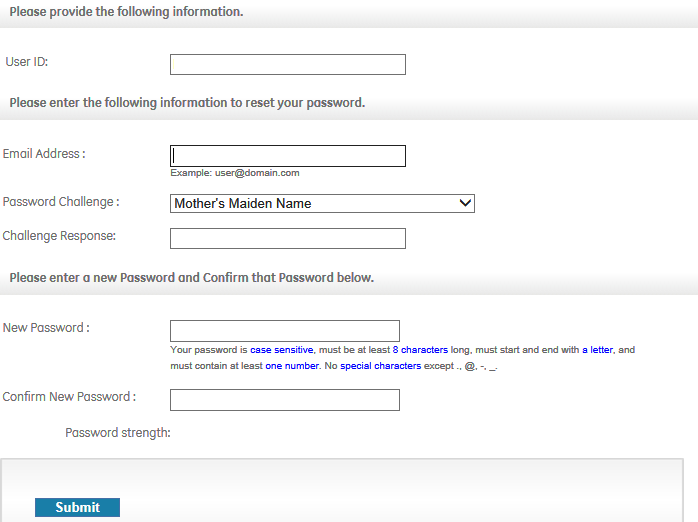Click the Challenge Response input field
The image size is (698, 522).
coord(288,238)
